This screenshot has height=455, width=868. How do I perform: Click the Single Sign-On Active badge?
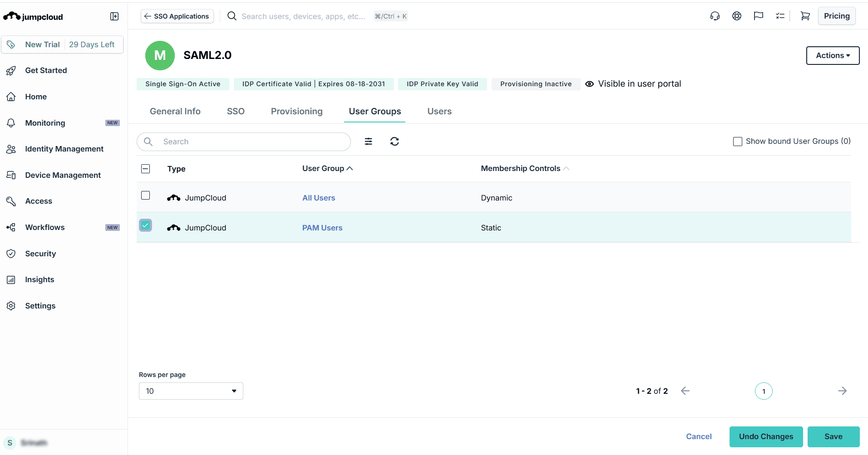pyautogui.click(x=183, y=84)
